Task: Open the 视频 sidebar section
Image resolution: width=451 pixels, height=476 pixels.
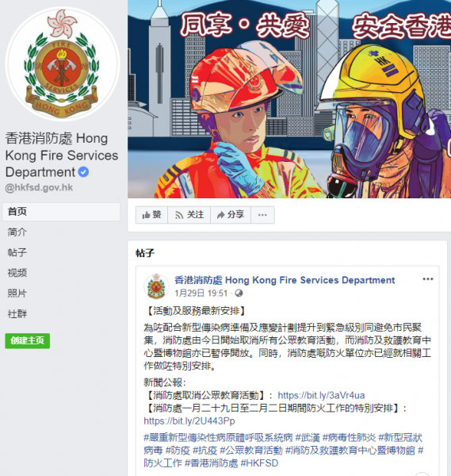Action: click(x=17, y=273)
